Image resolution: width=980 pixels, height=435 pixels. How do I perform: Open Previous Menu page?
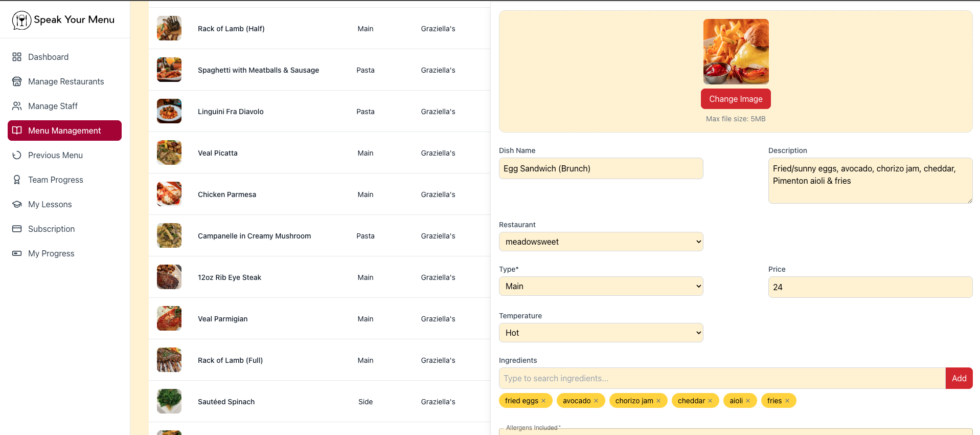tap(64, 155)
